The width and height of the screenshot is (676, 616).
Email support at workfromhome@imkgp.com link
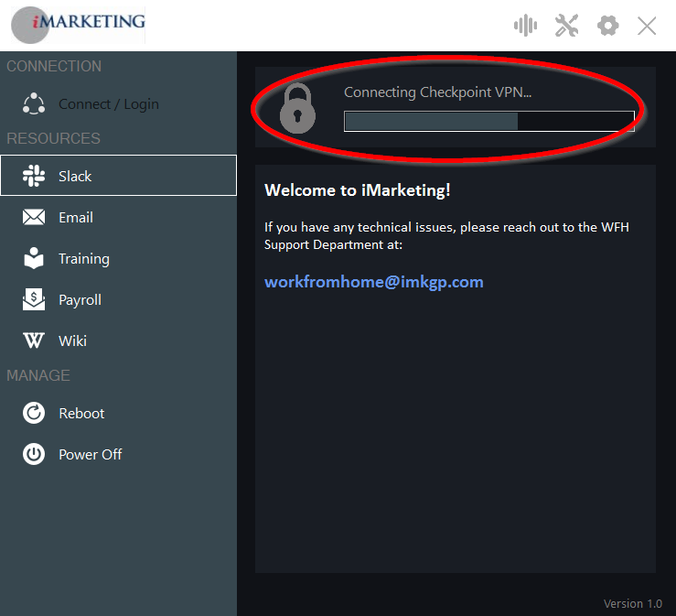(373, 282)
